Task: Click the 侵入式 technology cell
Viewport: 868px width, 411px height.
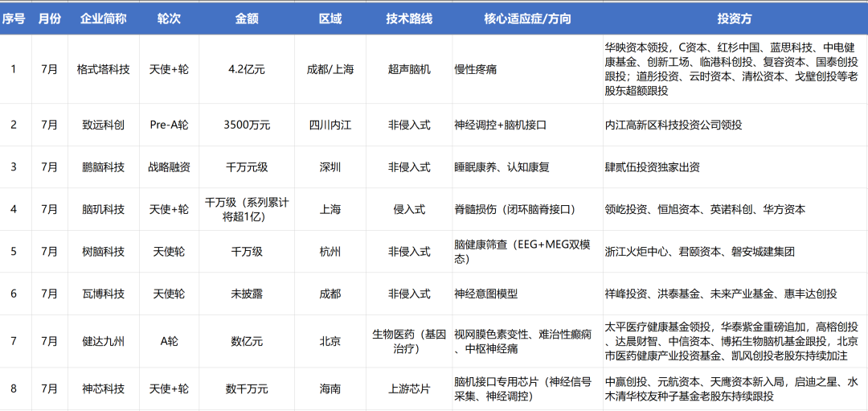Action: [409, 209]
